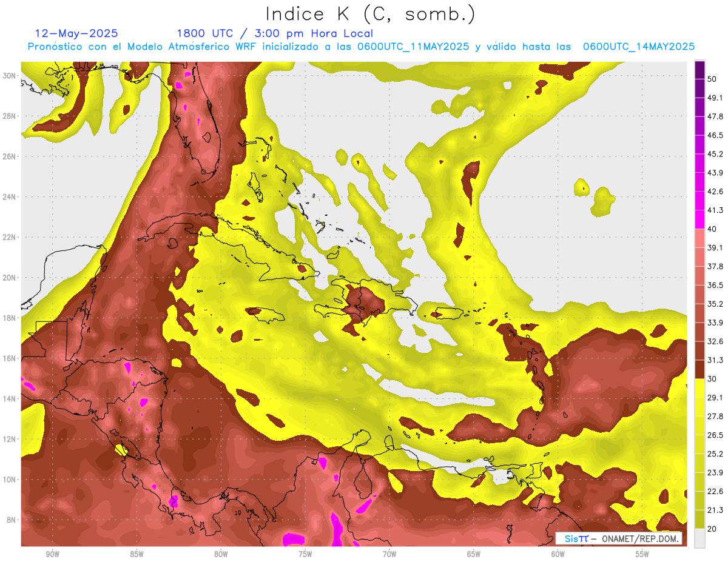Click the "80W" longitude label
This screenshot has height=562, width=728.
pyautogui.click(x=221, y=555)
